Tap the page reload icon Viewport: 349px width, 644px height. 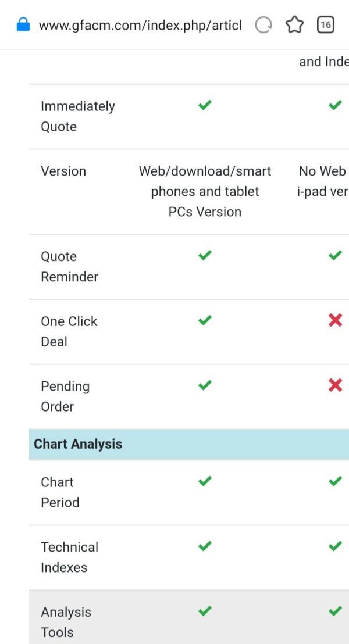pyautogui.click(x=263, y=25)
